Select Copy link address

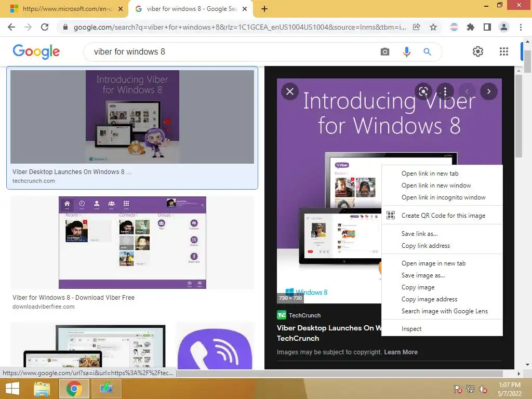click(x=442, y=246)
